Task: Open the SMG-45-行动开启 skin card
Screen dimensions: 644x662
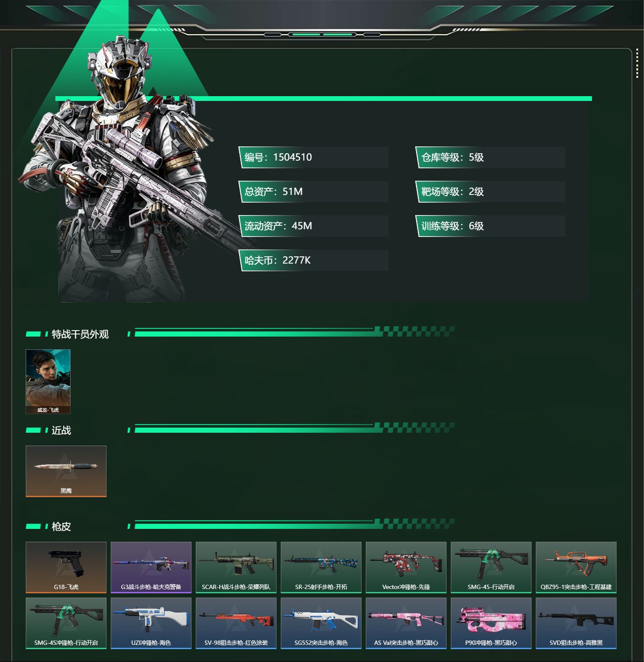Action: (x=491, y=568)
